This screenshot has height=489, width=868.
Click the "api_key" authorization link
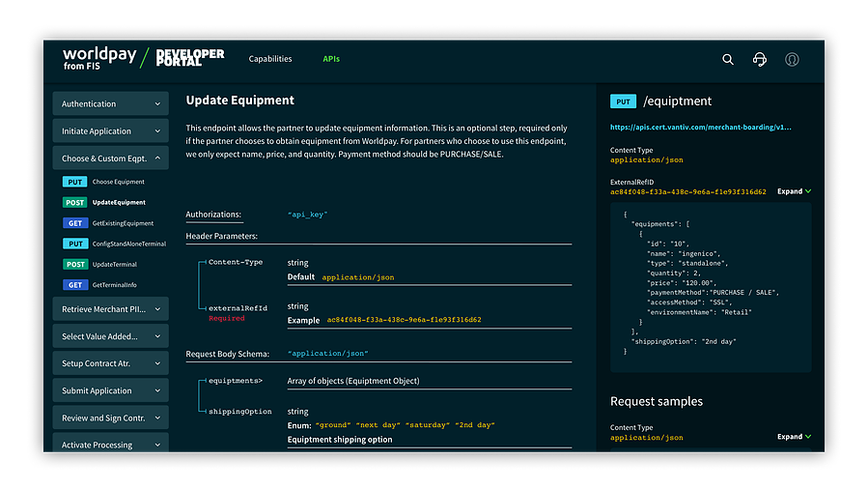click(307, 215)
